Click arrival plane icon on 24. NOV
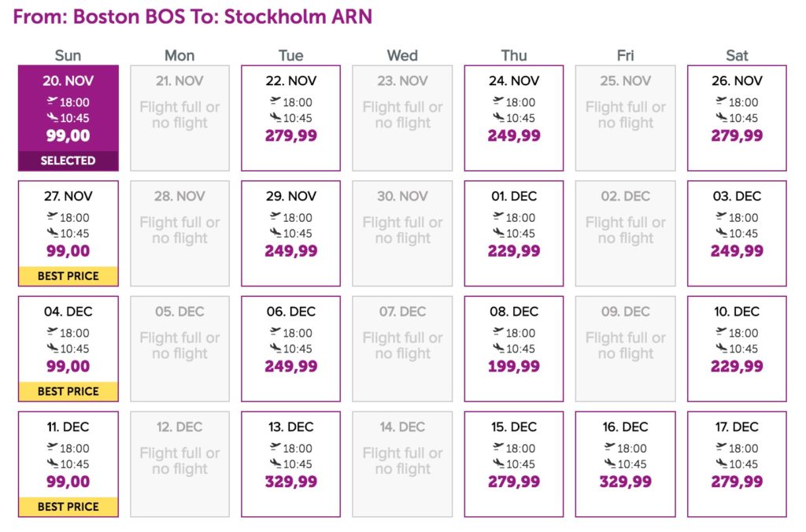This screenshot has height=532, width=806. pos(498,118)
